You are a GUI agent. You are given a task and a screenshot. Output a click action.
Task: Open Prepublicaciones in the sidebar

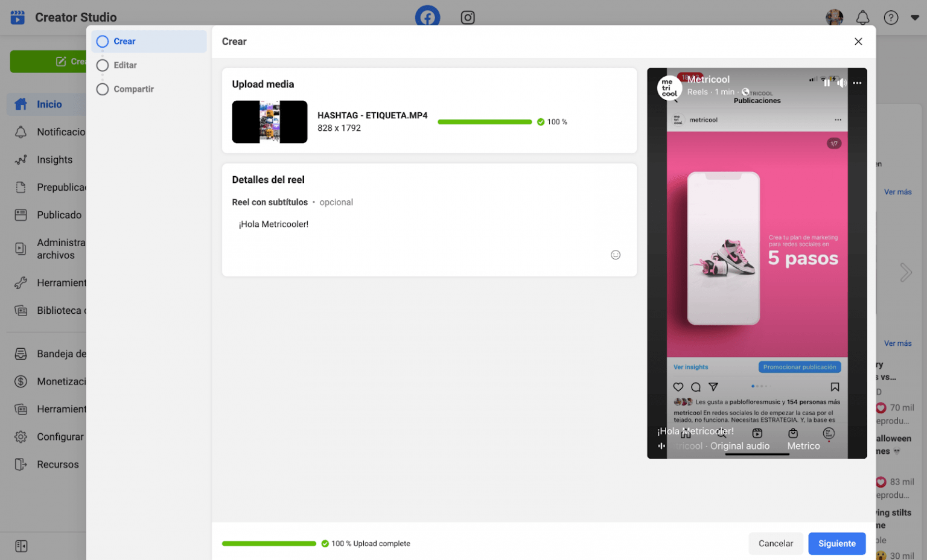coord(49,188)
